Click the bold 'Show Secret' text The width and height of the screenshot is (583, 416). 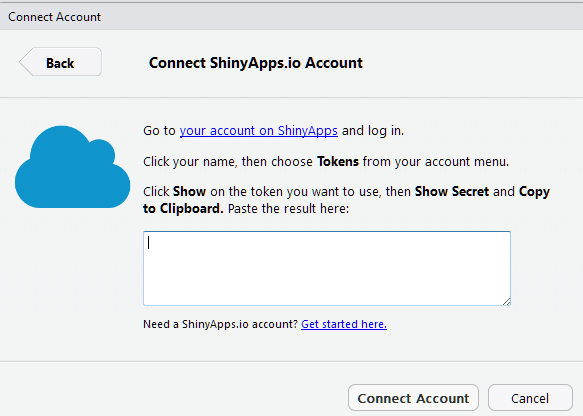tap(452, 191)
